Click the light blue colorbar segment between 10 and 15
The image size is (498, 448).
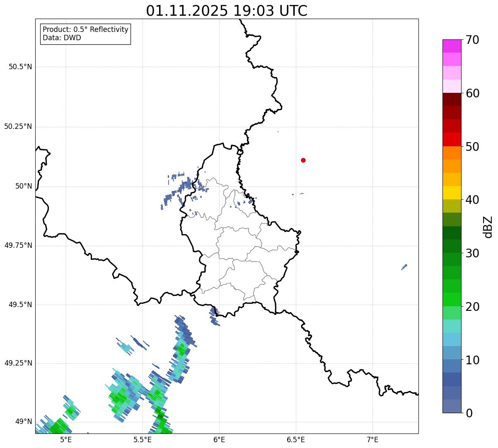(x=452, y=339)
